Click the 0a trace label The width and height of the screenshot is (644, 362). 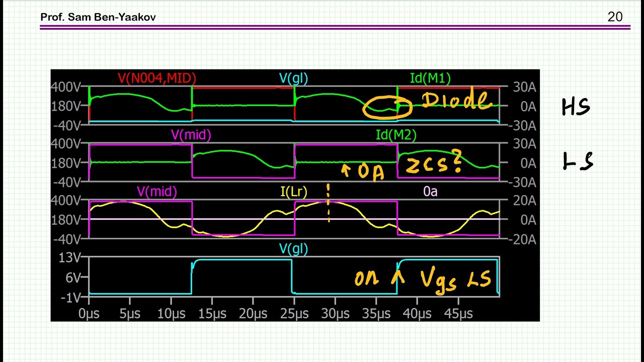pyautogui.click(x=430, y=192)
